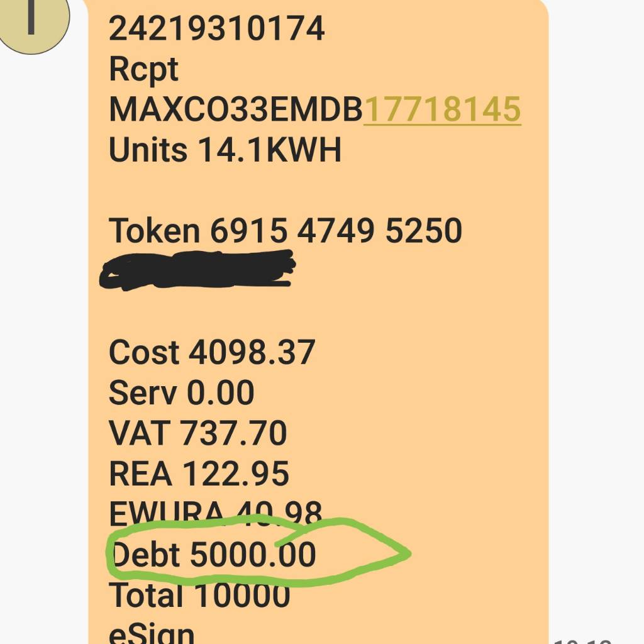This screenshot has width=644, height=644.
Task: Select the token digits 6915 4749 5250
Action: click(336, 231)
